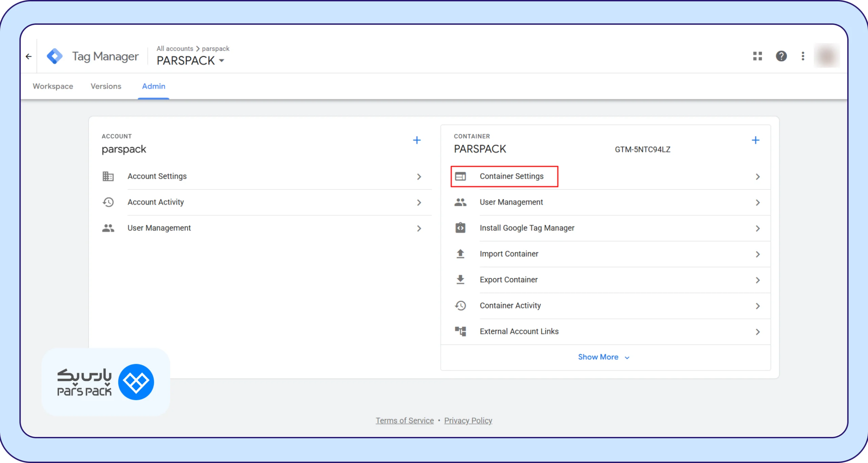Click the Export Container download icon
Image resolution: width=868 pixels, height=463 pixels.
[x=460, y=280]
